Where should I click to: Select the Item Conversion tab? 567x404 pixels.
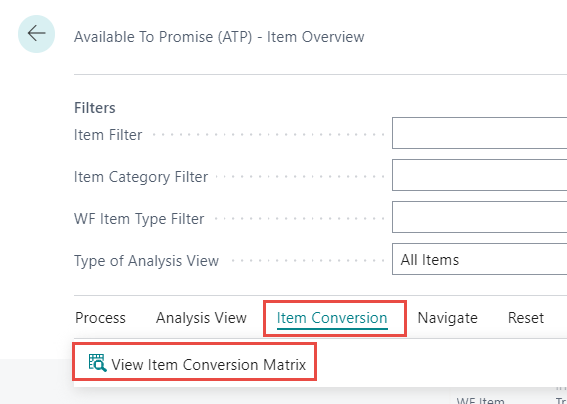click(332, 318)
